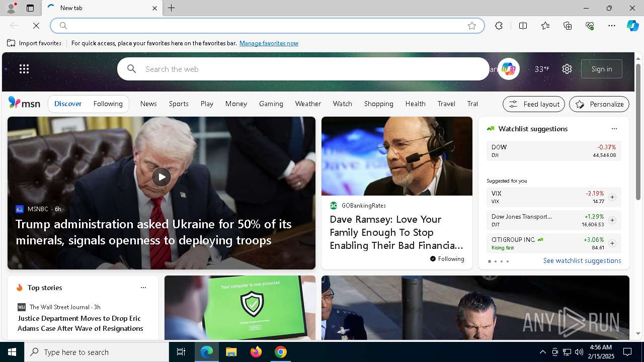Open the Gaming section

(x=271, y=104)
